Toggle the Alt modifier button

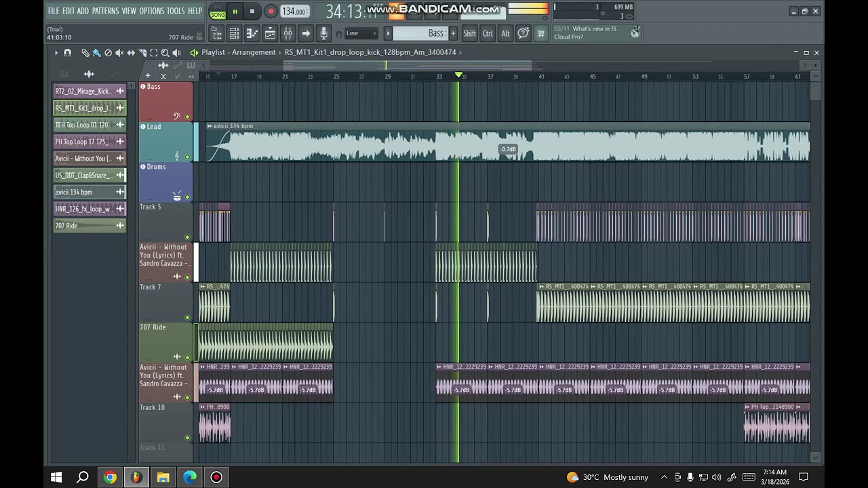coord(505,33)
